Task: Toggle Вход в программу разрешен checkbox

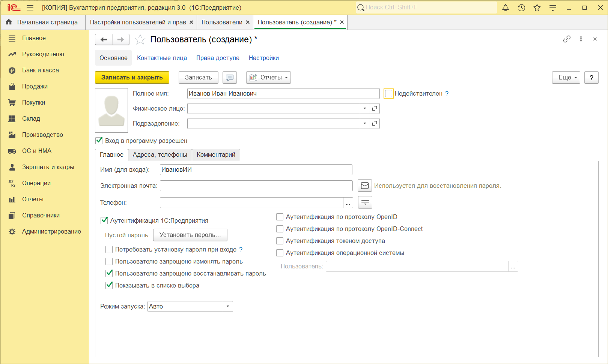Action: [x=99, y=141]
